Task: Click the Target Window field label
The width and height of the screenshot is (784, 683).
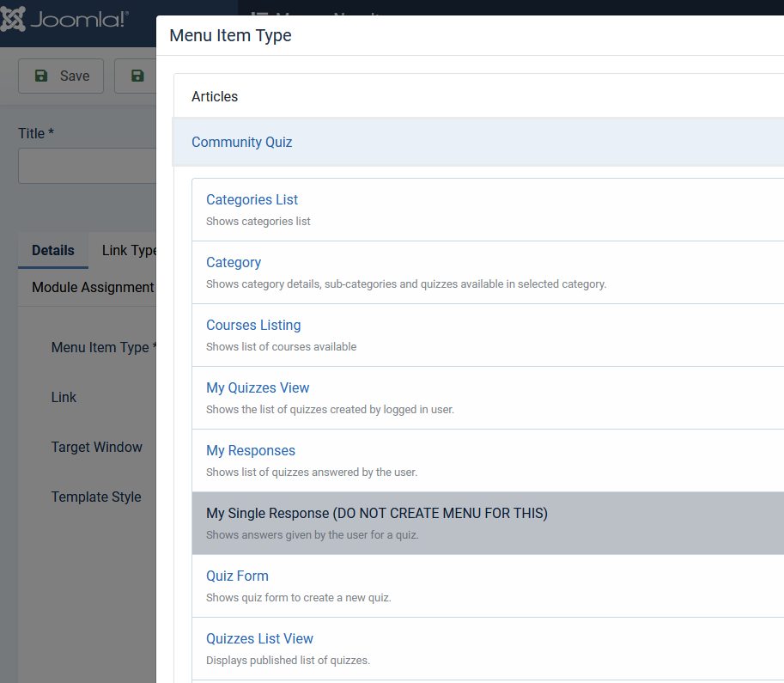Action: click(96, 448)
